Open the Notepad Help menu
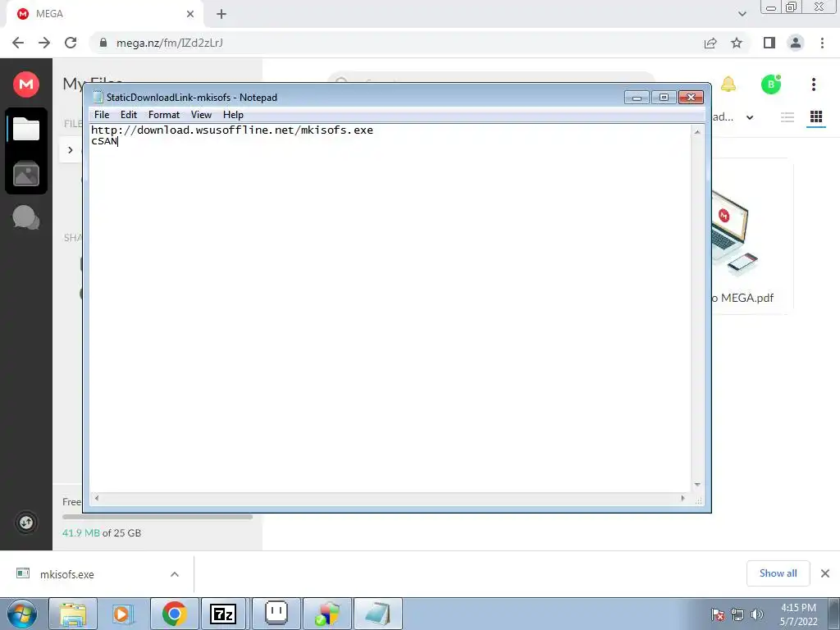The image size is (840, 630). [233, 115]
